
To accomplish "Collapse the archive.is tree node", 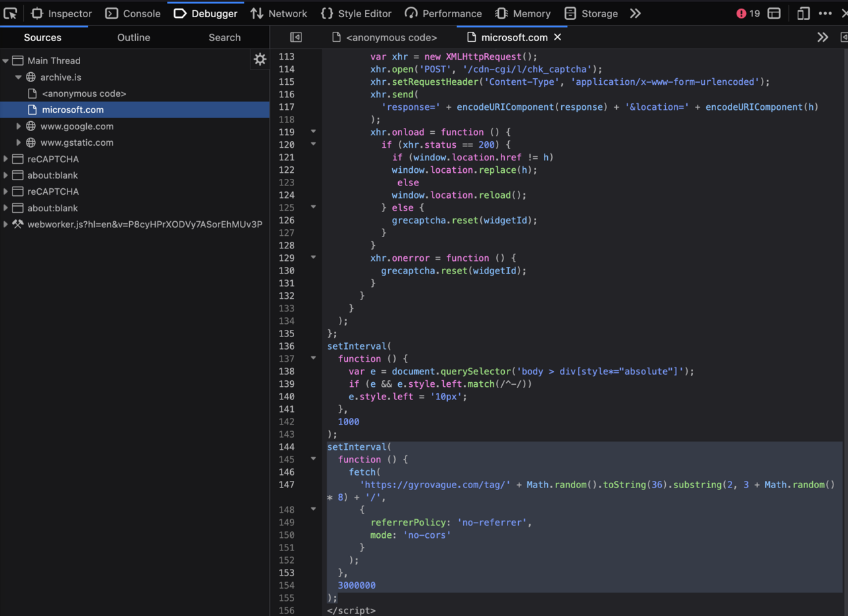I will click(x=19, y=77).
